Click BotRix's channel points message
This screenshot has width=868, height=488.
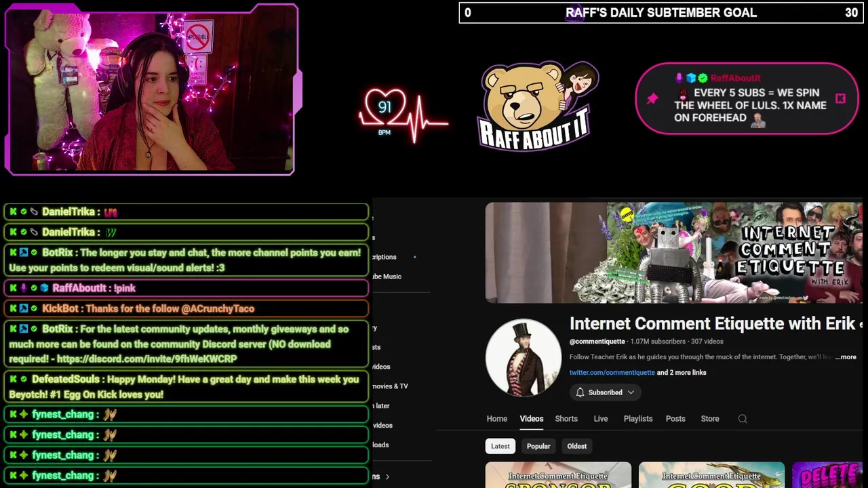point(186,260)
